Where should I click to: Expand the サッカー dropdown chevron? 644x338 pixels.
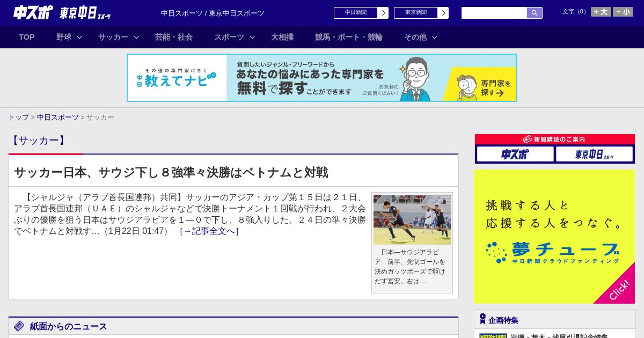(136, 37)
